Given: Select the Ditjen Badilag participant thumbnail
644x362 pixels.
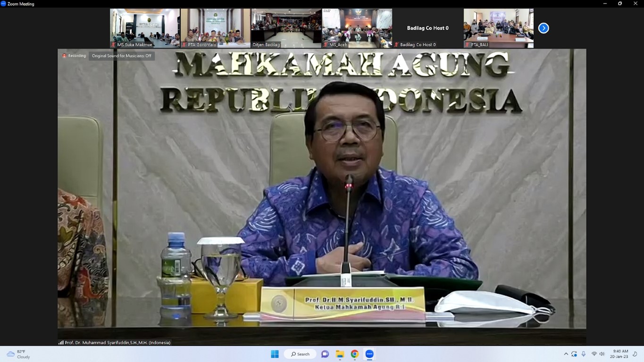Looking at the screenshot, I should (286, 28).
